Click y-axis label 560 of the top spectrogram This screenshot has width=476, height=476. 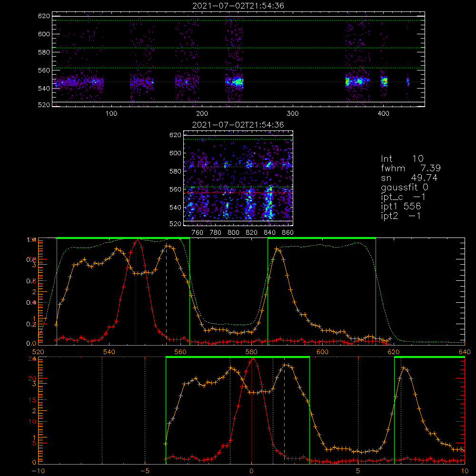[x=44, y=70]
